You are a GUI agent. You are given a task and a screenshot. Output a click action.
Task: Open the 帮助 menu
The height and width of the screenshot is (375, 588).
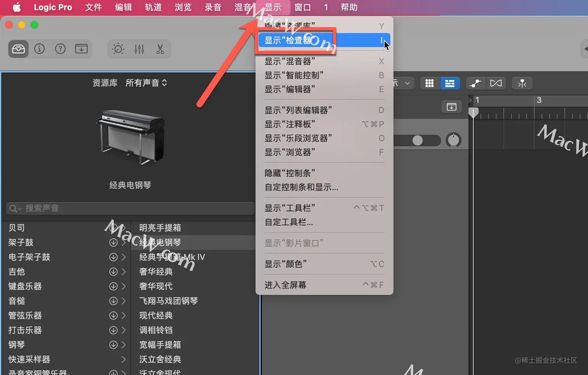coord(349,7)
